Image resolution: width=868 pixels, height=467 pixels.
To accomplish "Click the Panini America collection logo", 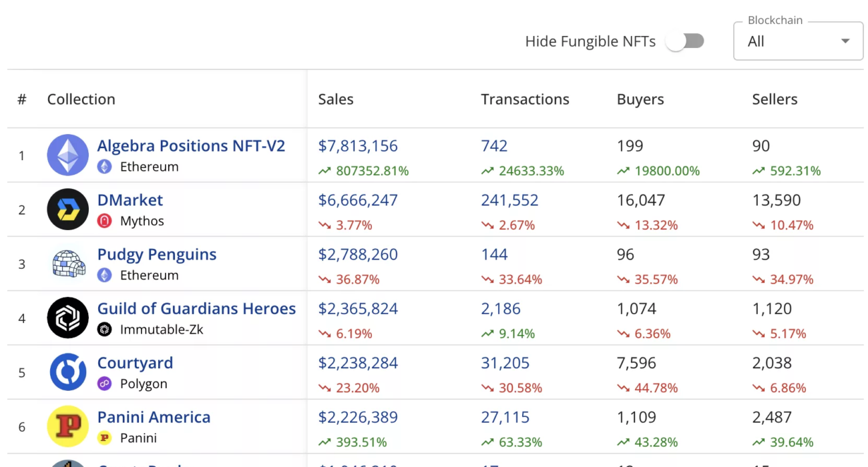I will [x=67, y=426].
